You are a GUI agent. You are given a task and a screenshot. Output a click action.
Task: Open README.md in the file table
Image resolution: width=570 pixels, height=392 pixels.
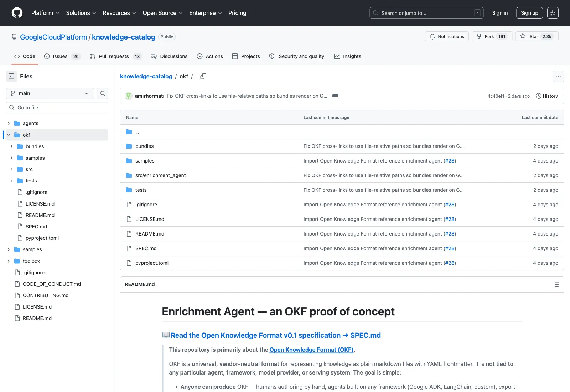(150, 234)
